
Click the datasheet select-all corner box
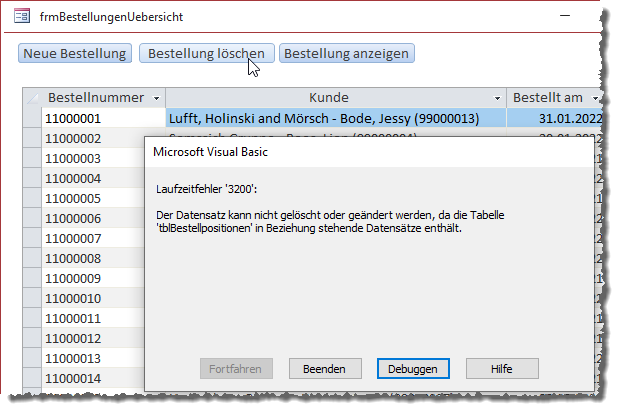point(32,98)
